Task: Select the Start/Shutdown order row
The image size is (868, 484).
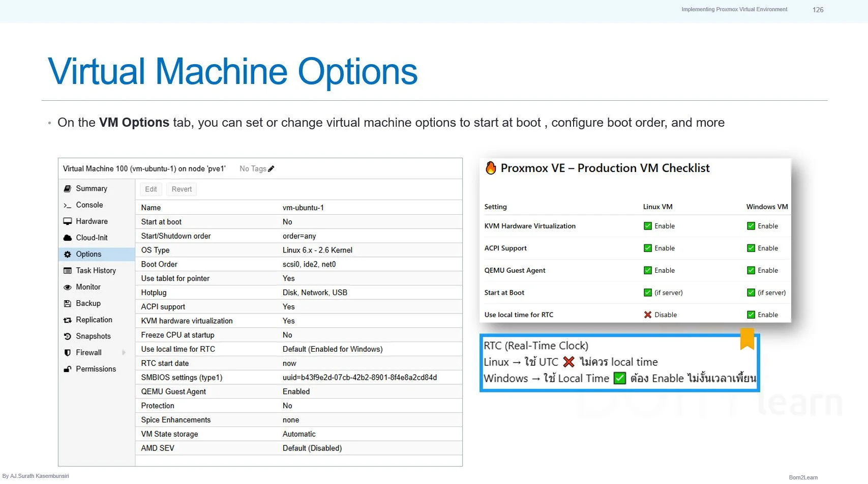Action: [x=299, y=236]
